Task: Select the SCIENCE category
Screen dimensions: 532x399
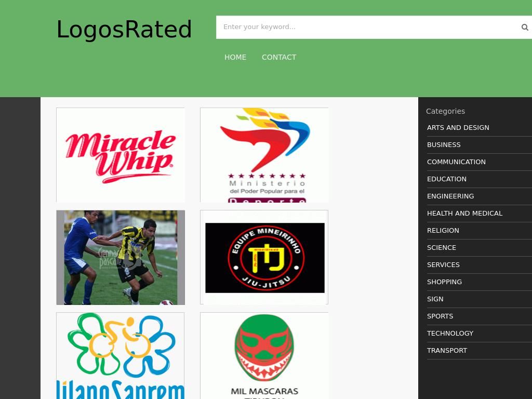Action: tap(442, 248)
